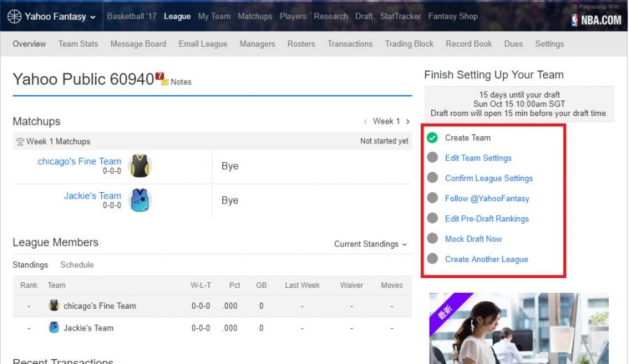
Task: Open the Managers subtab
Action: click(x=257, y=44)
